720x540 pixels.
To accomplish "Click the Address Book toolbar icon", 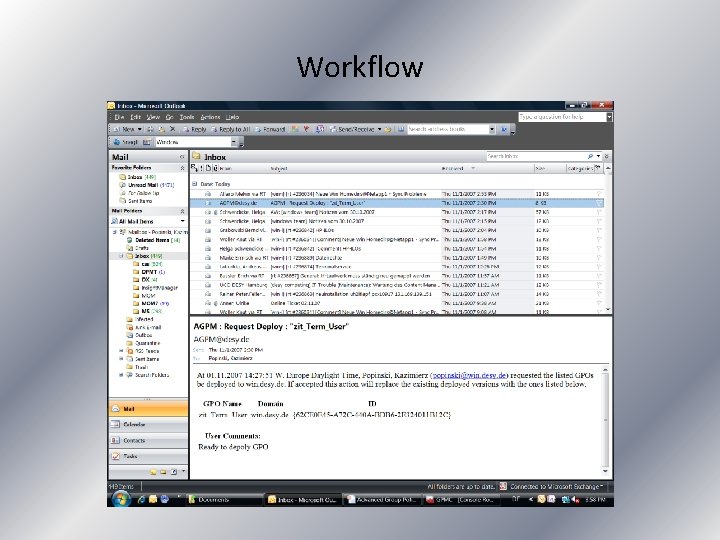I will point(401,129).
